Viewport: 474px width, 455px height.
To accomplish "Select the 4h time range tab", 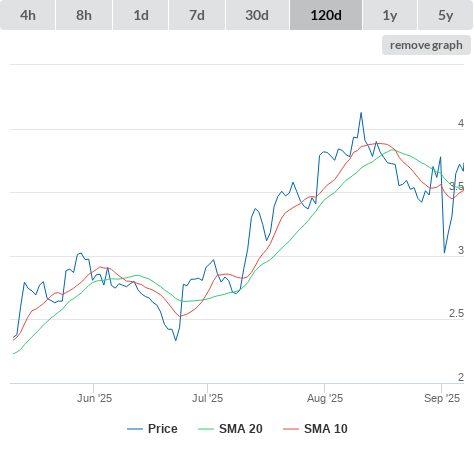I will click(28, 15).
